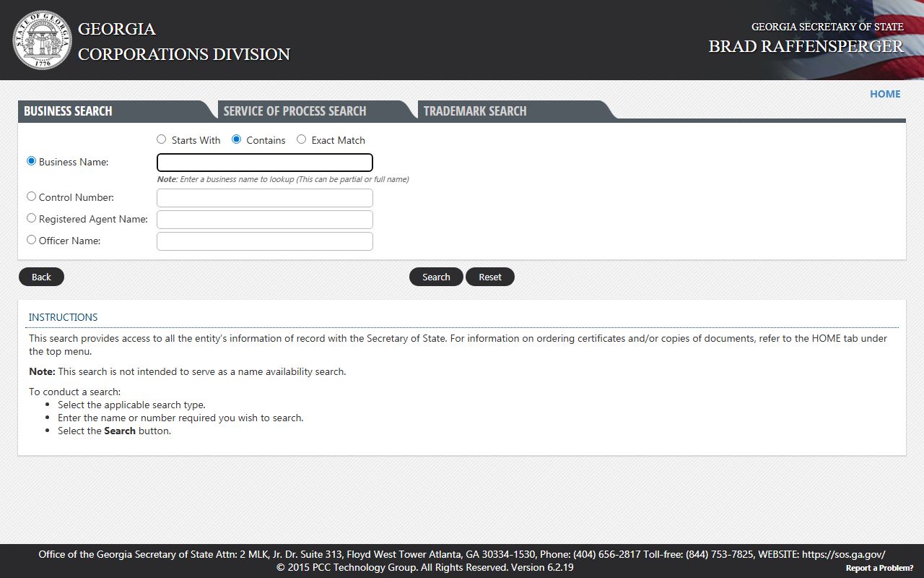The height and width of the screenshot is (578, 924).
Task: Open the Trademark Search tab
Action: coord(475,111)
